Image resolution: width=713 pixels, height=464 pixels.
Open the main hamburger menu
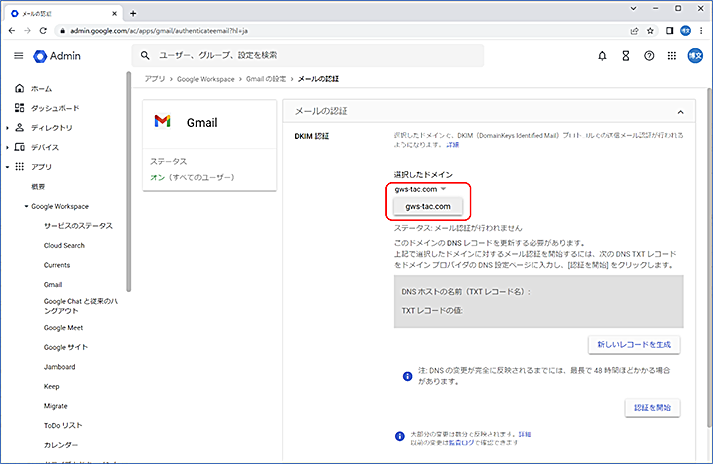19,55
